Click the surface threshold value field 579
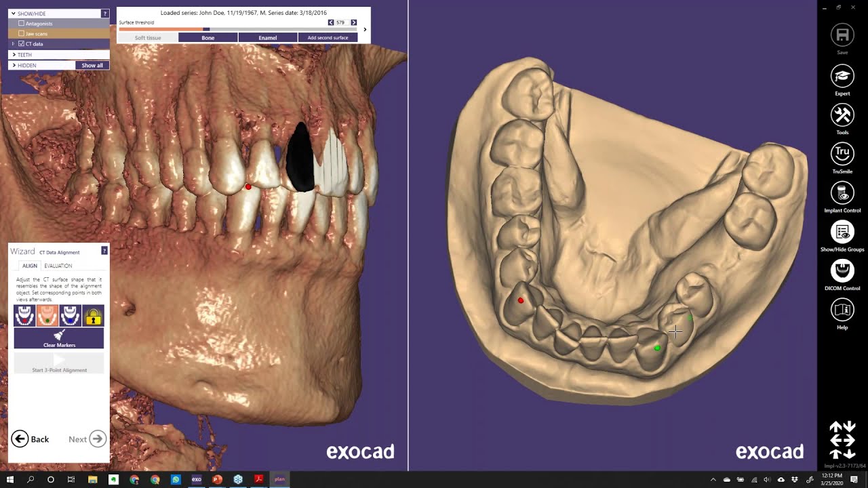Image resolution: width=868 pixels, height=488 pixels. [342, 22]
